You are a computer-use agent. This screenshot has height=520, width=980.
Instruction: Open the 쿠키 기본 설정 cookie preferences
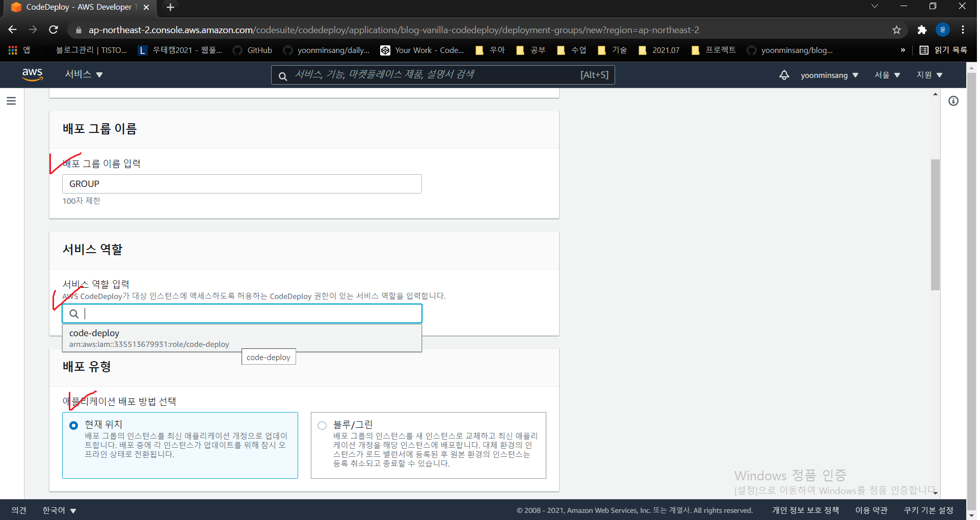click(x=929, y=510)
